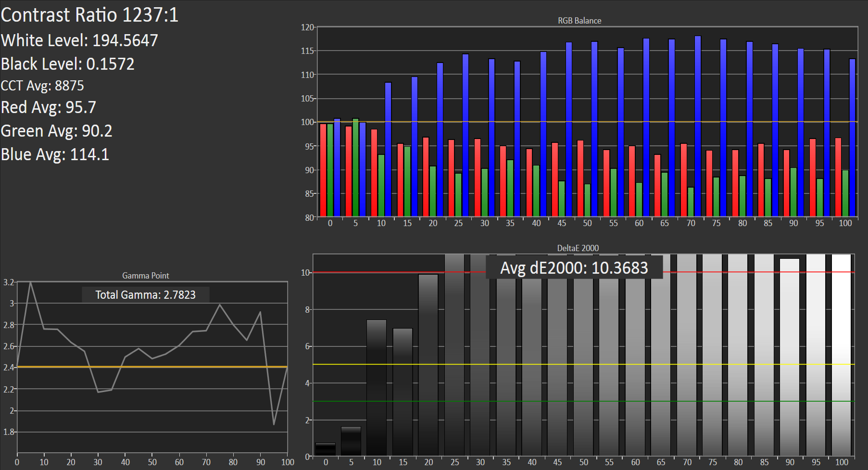Click the yellow threshold line at 5 in DeltaE
The width and height of the screenshot is (868, 470).
click(583, 365)
